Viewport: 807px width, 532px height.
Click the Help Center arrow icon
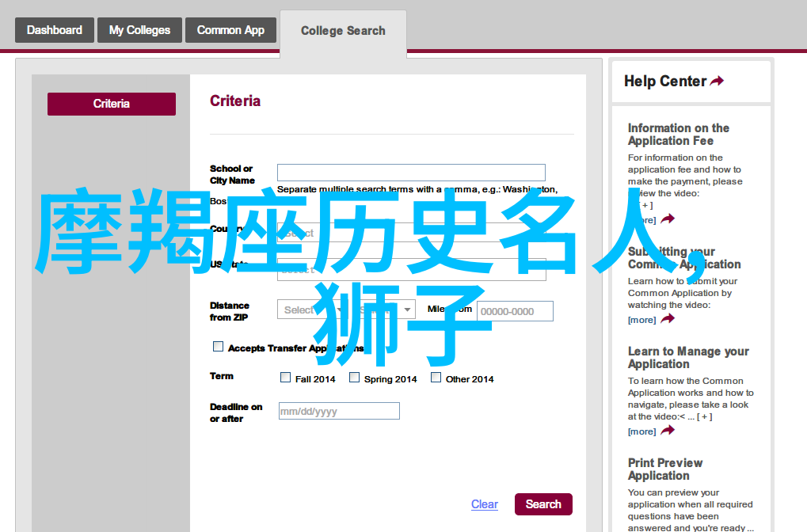tap(717, 82)
